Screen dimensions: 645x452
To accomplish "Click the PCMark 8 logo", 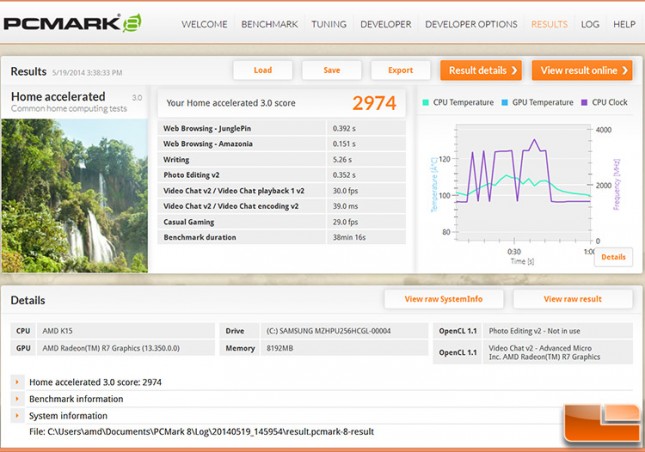I will tap(72, 23).
